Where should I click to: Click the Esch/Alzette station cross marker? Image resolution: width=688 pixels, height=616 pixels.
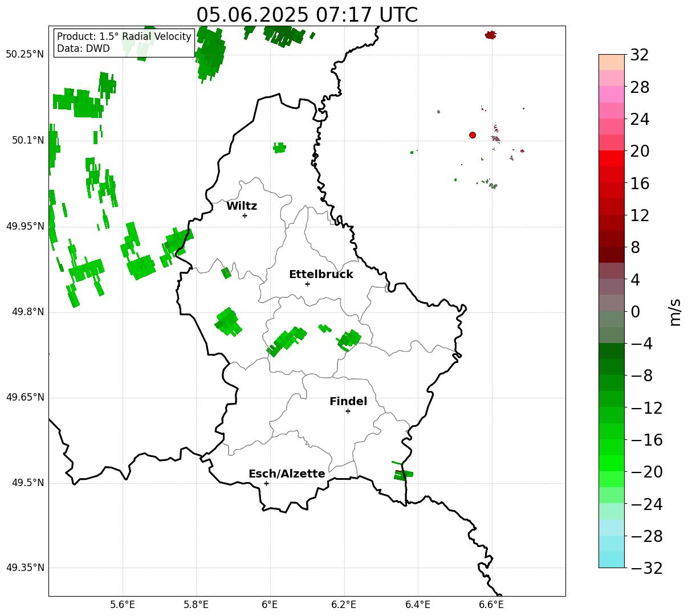[266, 483]
